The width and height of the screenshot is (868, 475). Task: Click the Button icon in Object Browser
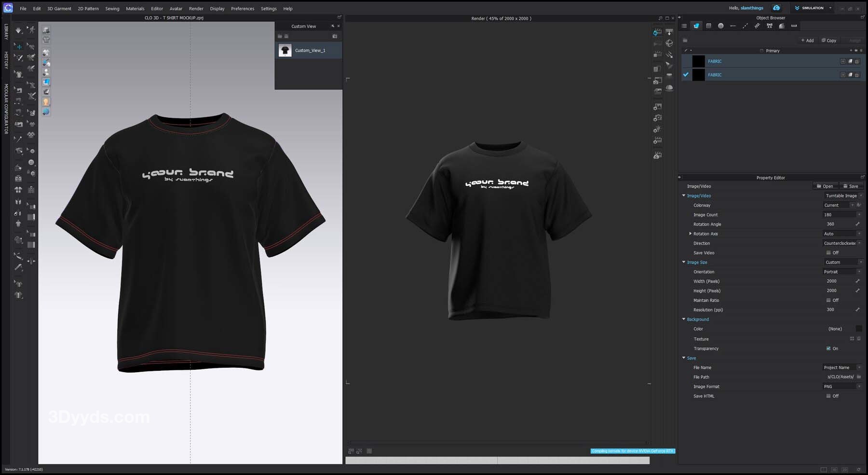click(720, 26)
